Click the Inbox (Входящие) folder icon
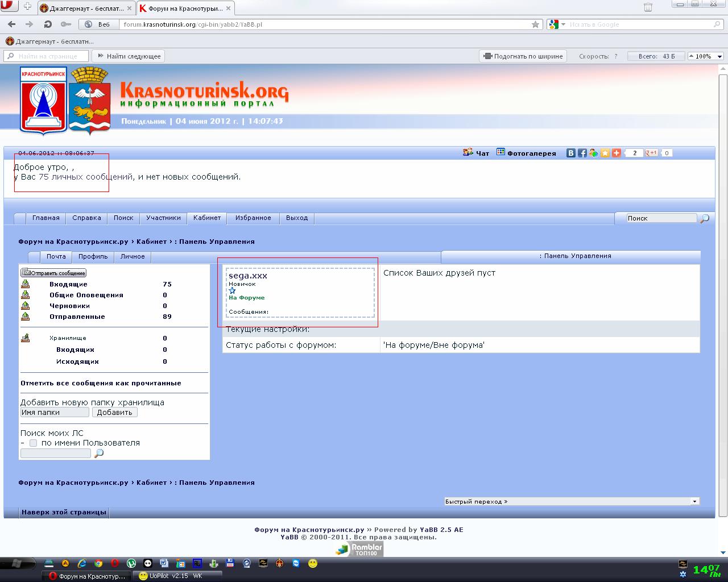 (26, 284)
